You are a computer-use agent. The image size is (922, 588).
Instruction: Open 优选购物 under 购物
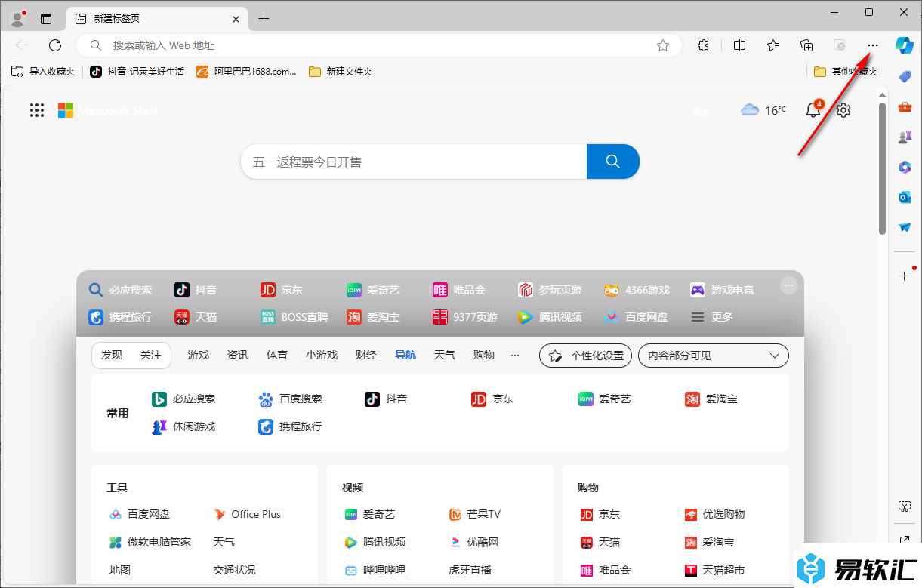tap(714, 514)
